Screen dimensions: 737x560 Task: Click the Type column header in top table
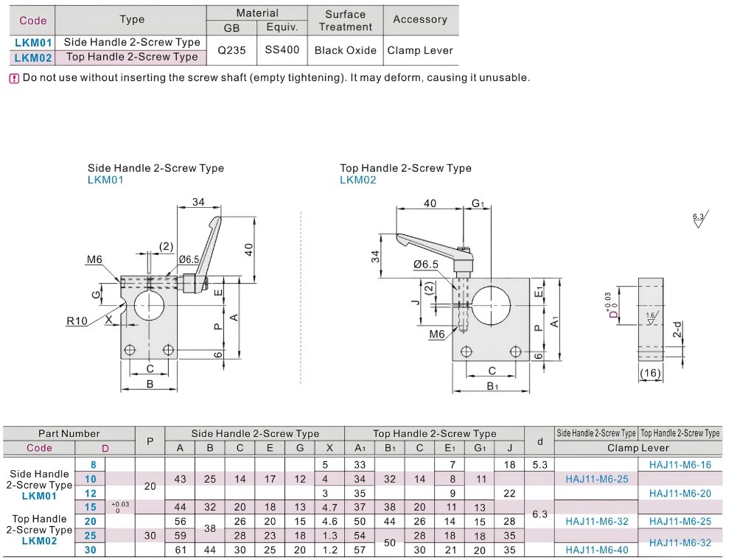point(132,20)
